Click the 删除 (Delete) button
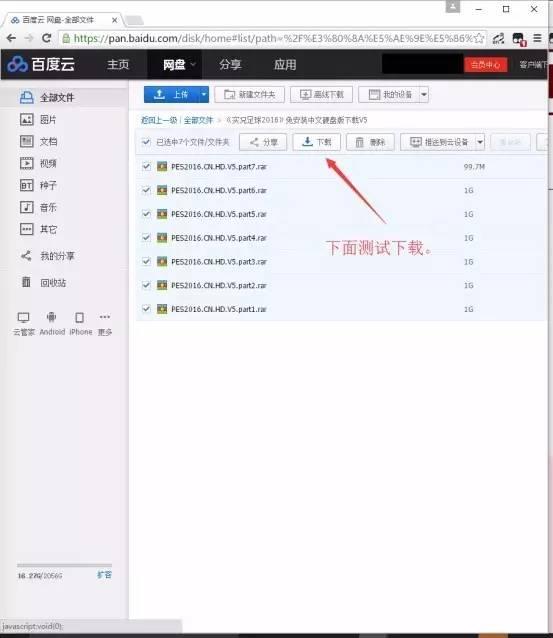This screenshot has width=553, height=638. click(370, 142)
